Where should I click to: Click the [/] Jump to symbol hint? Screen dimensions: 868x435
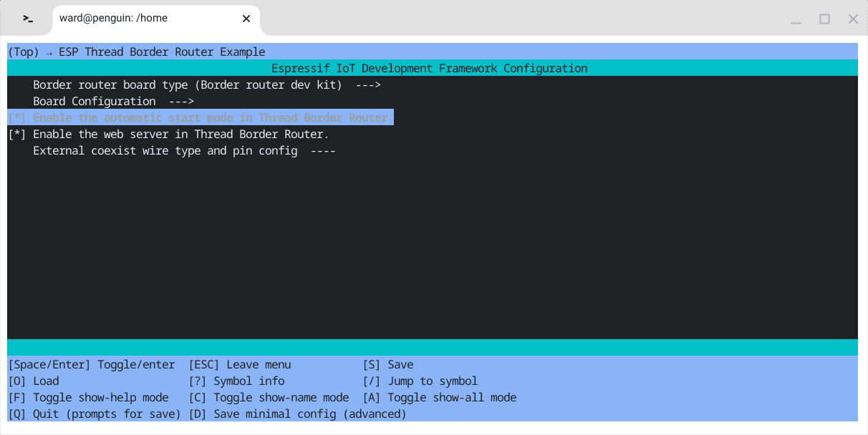coord(420,381)
